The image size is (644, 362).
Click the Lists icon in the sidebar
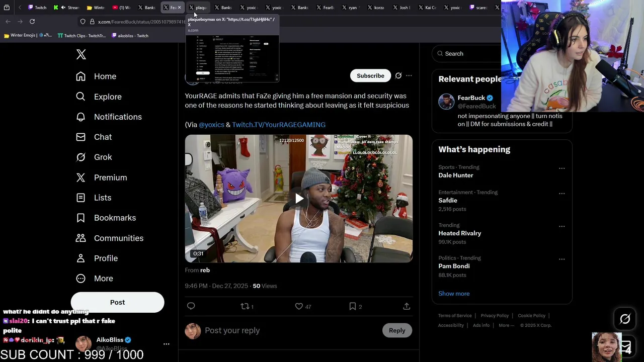[80, 198]
